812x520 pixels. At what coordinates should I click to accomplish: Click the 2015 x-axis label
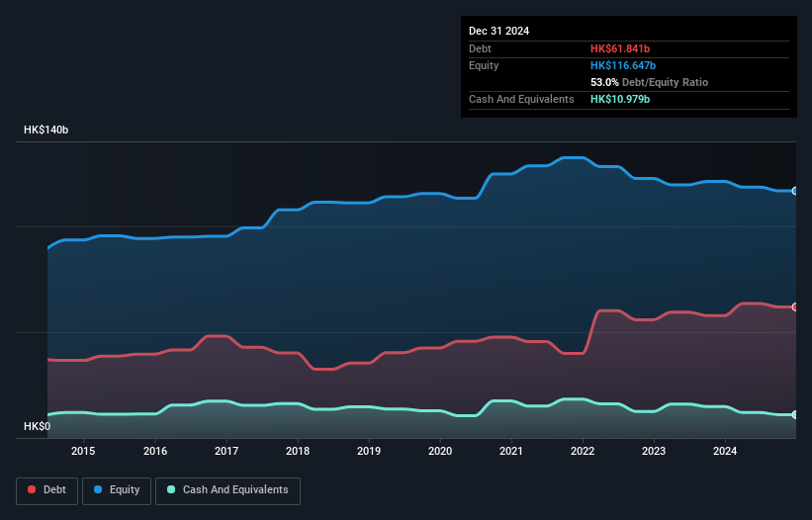click(x=83, y=451)
